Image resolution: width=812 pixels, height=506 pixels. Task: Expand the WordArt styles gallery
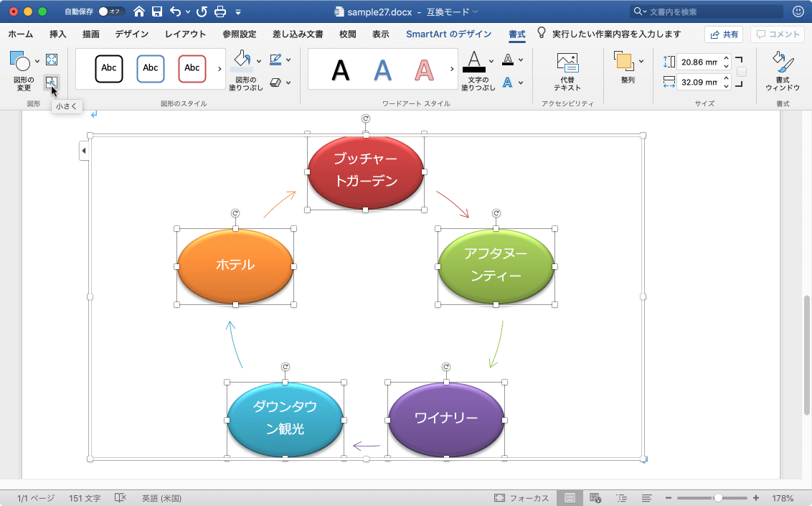452,68
